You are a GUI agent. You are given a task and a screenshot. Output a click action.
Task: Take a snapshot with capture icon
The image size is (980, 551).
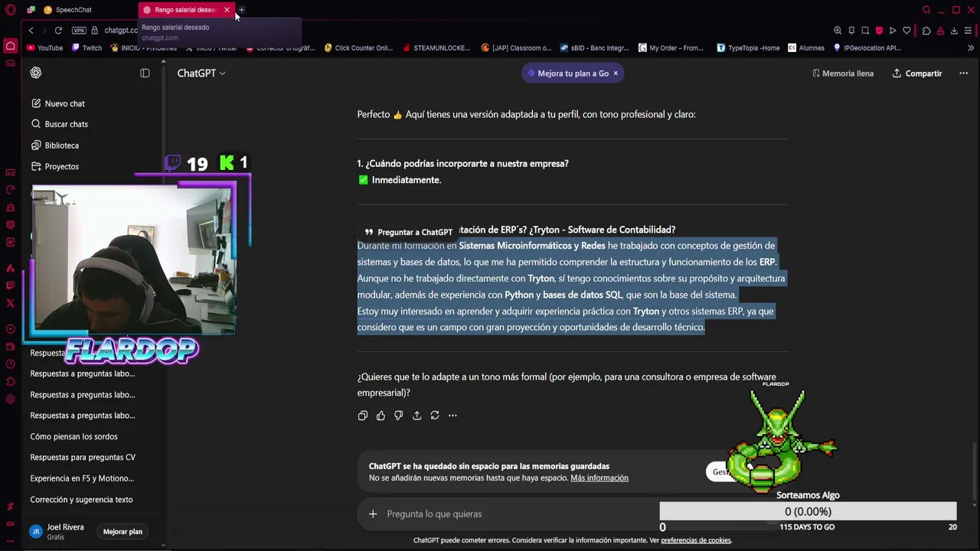(x=865, y=31)
